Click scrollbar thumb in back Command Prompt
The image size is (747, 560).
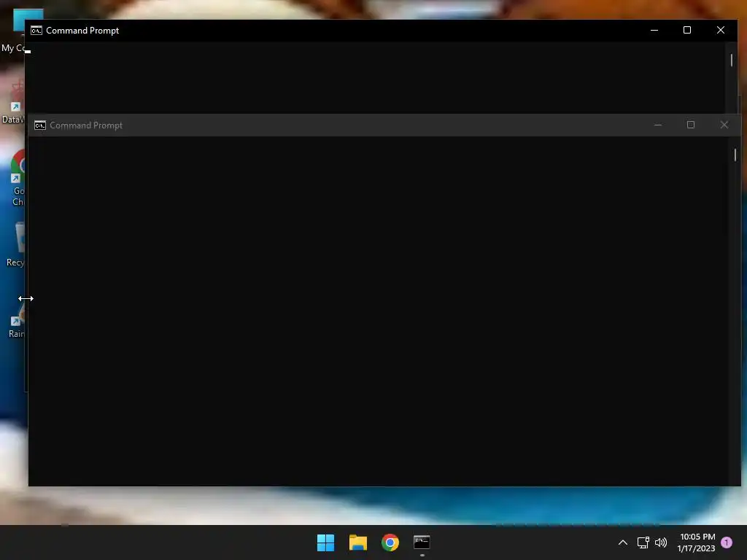point(731,60)
